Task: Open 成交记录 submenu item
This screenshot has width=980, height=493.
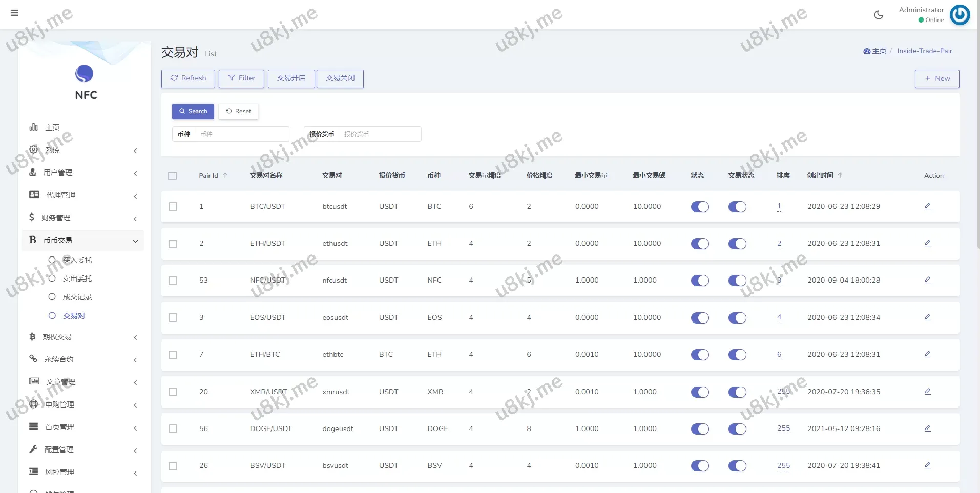Action: [77, 297]
